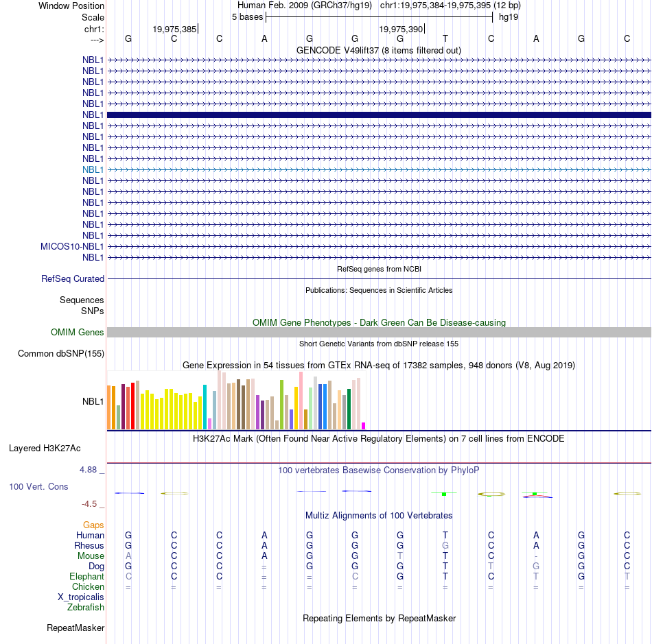Click the 'Dog' alignment row label

96,567
